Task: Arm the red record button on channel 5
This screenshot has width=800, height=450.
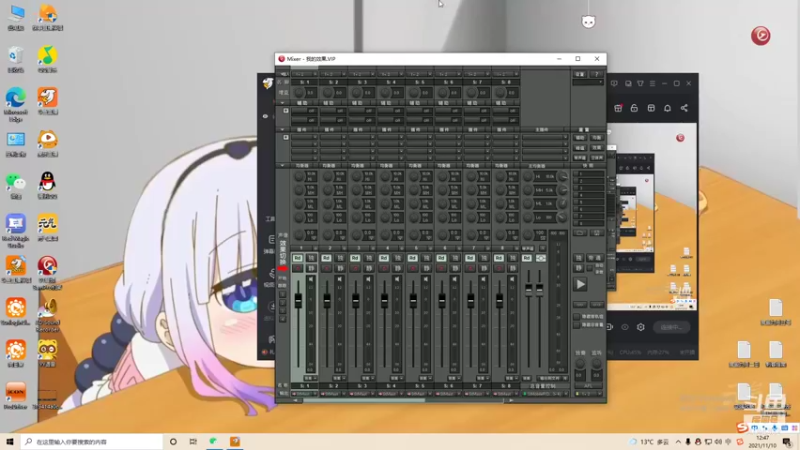Action: click(413, 268)
